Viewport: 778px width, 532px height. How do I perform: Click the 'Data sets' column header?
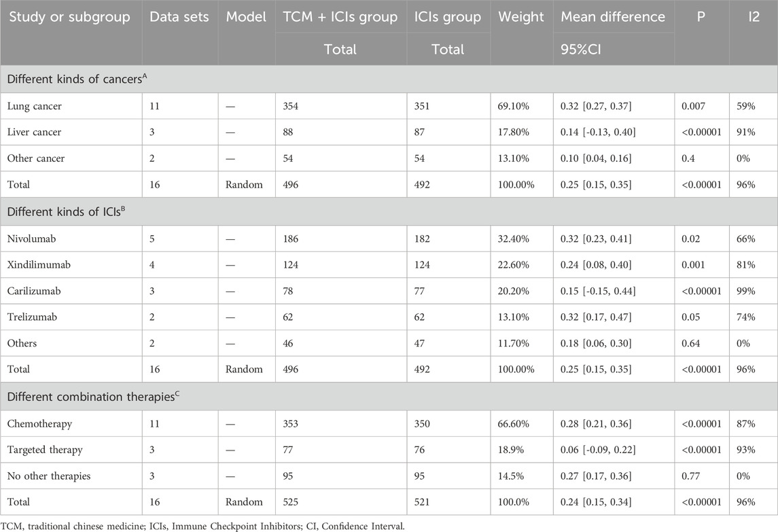[177, 17]
